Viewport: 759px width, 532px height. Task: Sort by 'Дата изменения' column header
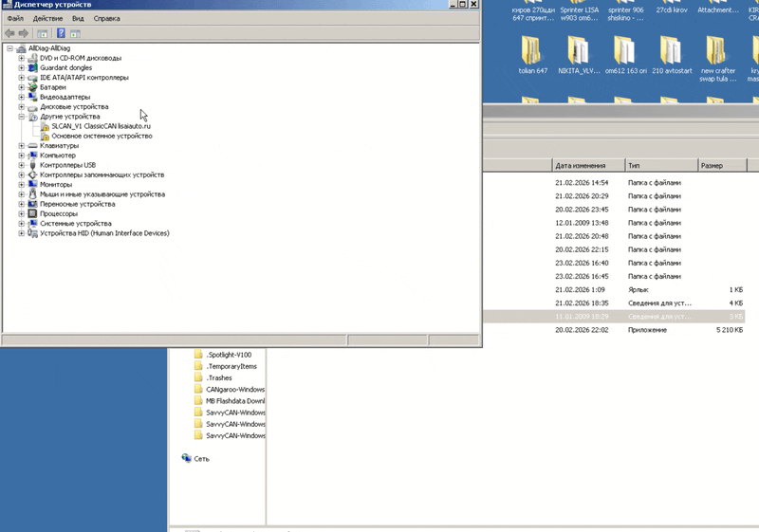[586, 165]
